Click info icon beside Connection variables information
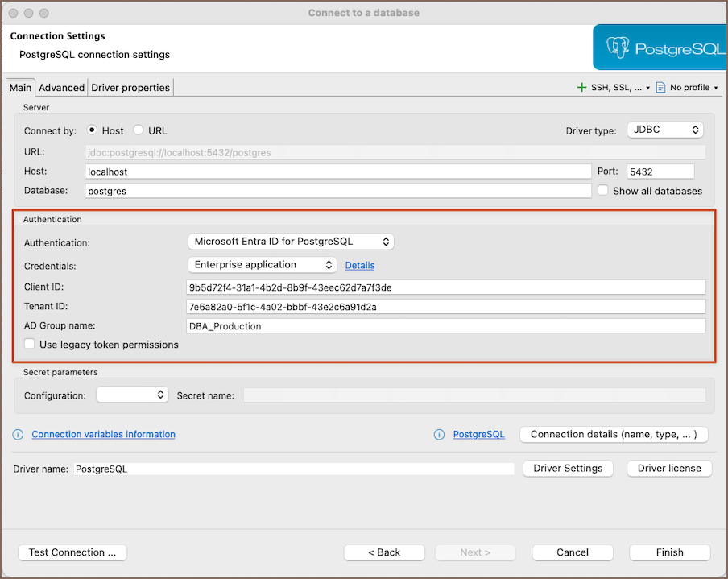 click(18, 435)
